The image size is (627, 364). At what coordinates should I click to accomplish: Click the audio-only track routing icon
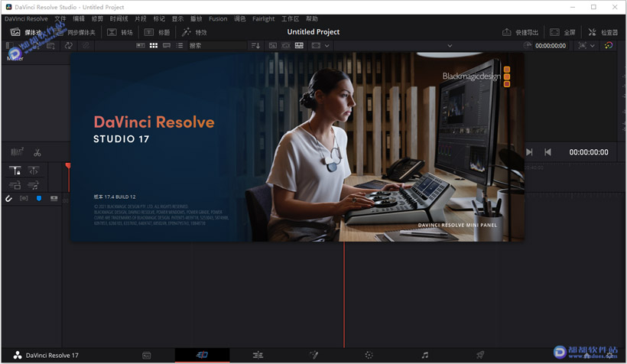[33, 185]
